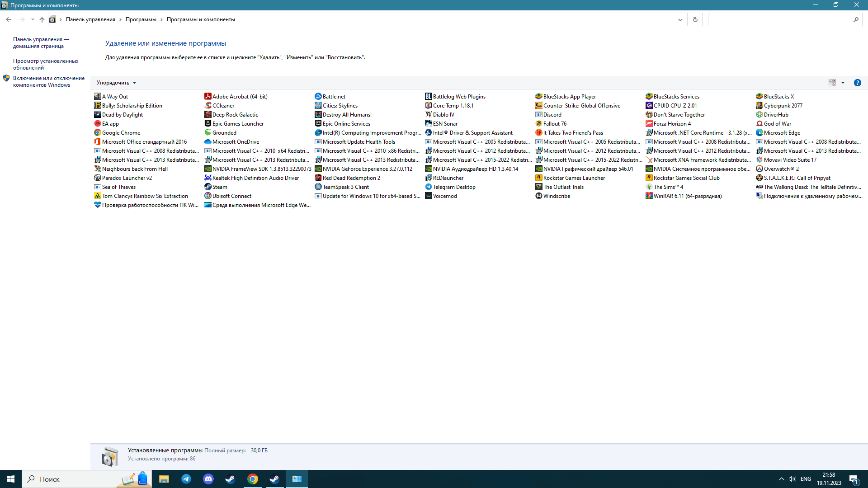Click the Telegram Desktop list icon
The image size is (868, 488).
428,187
